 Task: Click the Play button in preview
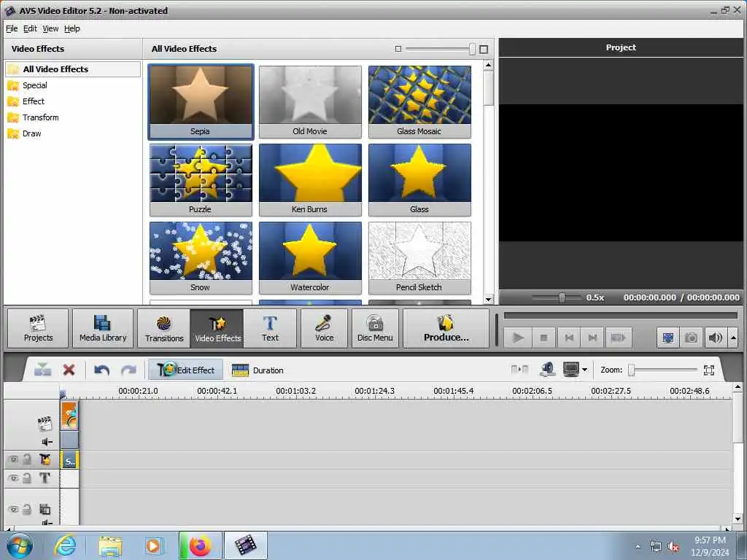coord(518,338)
